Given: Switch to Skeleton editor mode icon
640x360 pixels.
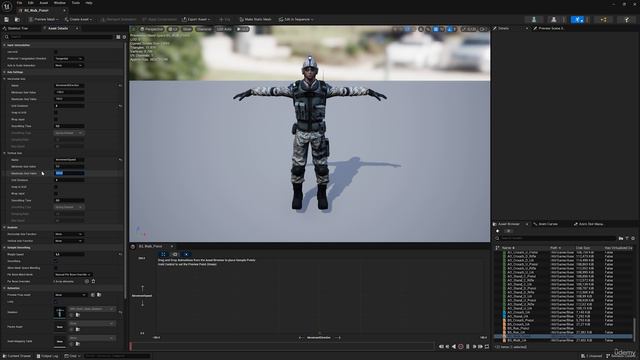Looking at the screenshot, I should coord(534,19).
